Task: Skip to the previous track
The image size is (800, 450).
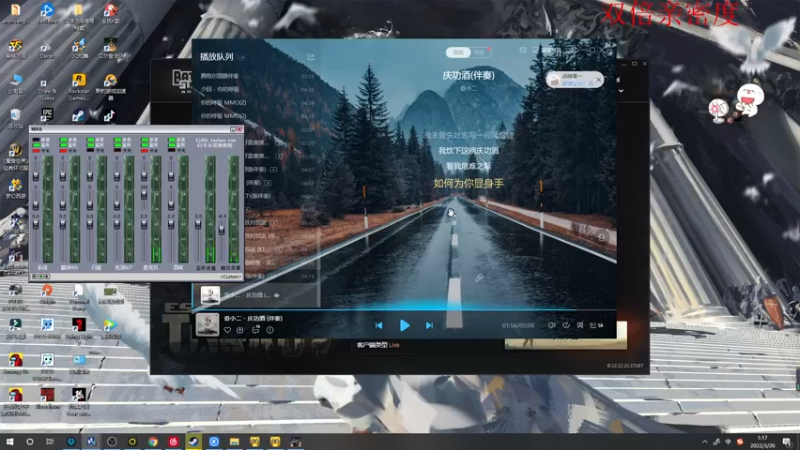Action: tap(379, 326)
